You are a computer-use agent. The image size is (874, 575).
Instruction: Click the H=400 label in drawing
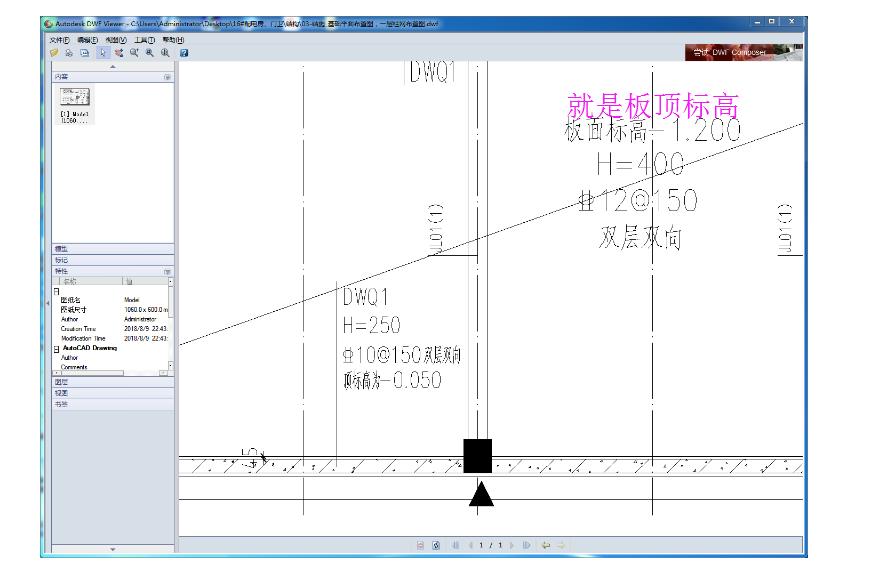coord(640,165)
